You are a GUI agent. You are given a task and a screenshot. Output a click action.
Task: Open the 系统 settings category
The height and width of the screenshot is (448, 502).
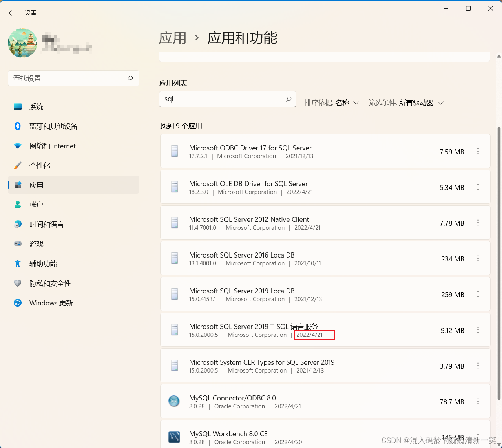(73, 106)
